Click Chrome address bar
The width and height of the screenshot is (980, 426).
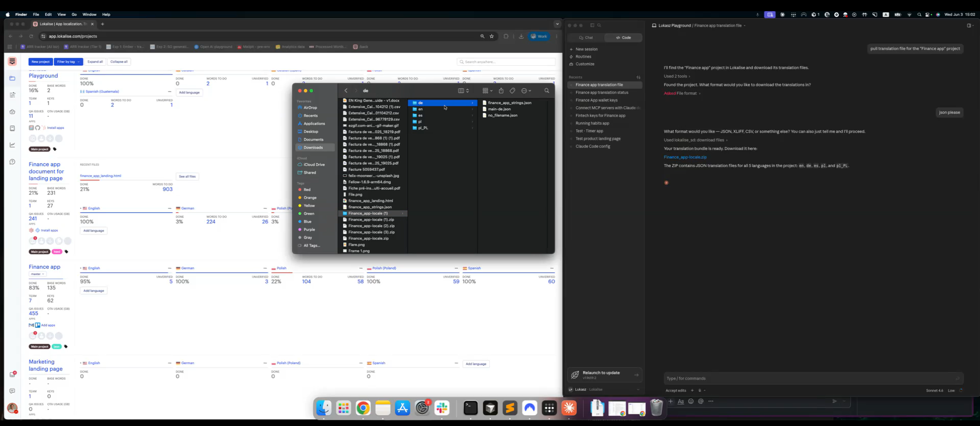[260, 36]
